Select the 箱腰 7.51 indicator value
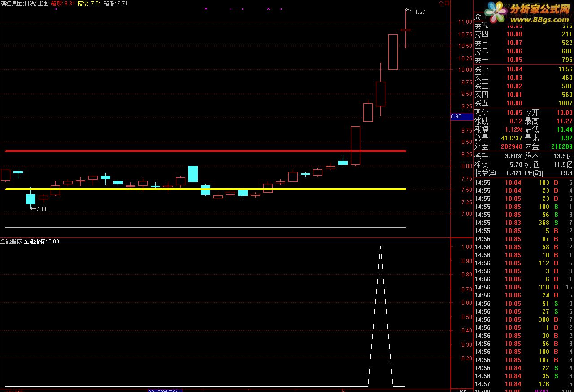 tap(89, 4)
